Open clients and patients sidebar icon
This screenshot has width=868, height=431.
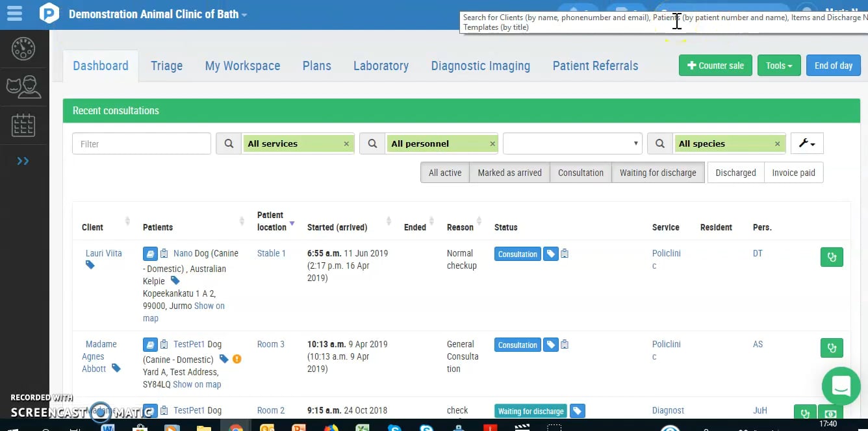pyautogui.click(x=23, y=86)
